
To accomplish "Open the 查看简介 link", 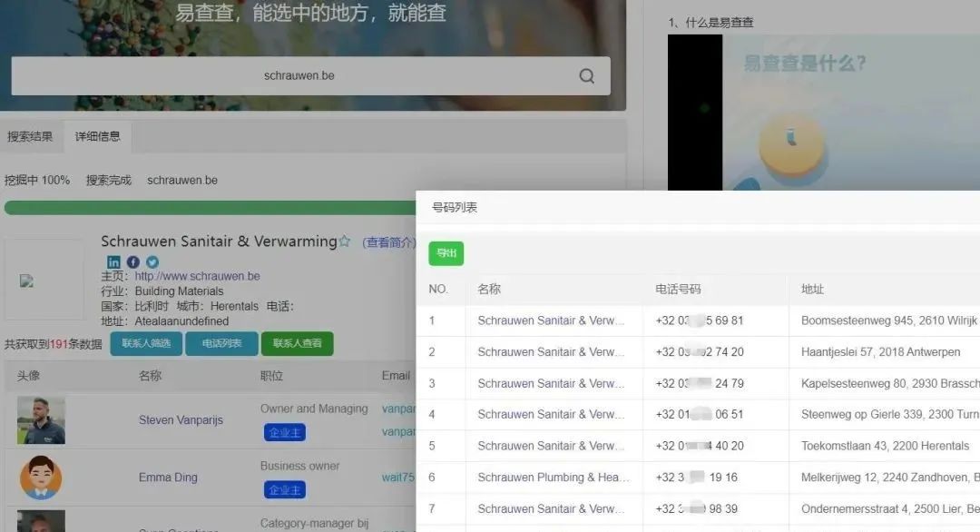I will (x=388, y=242).
